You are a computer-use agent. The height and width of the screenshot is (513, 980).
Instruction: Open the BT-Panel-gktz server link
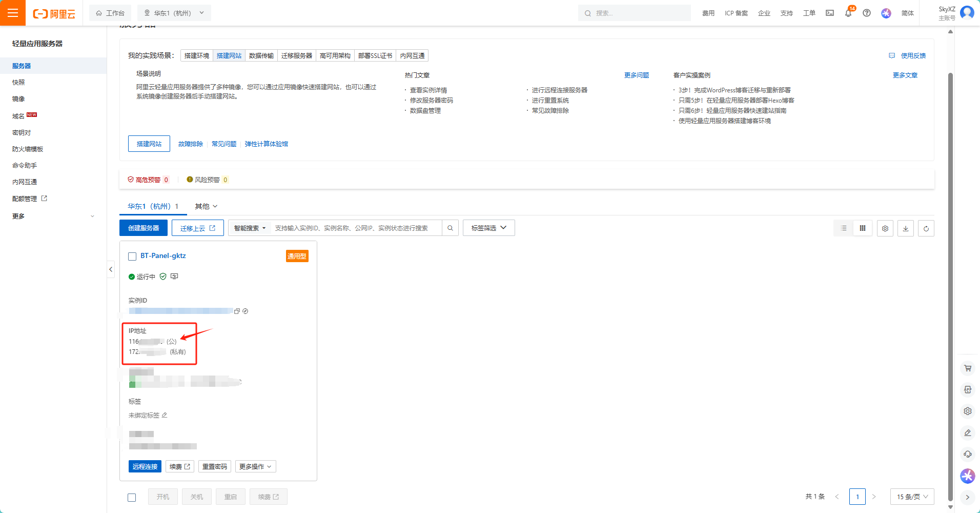tap(164, 255)
